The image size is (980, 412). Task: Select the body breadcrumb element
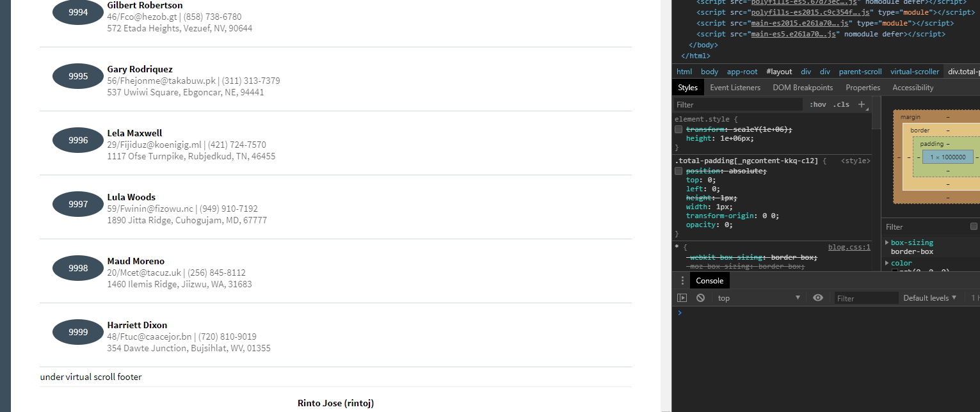coord(710,72)
